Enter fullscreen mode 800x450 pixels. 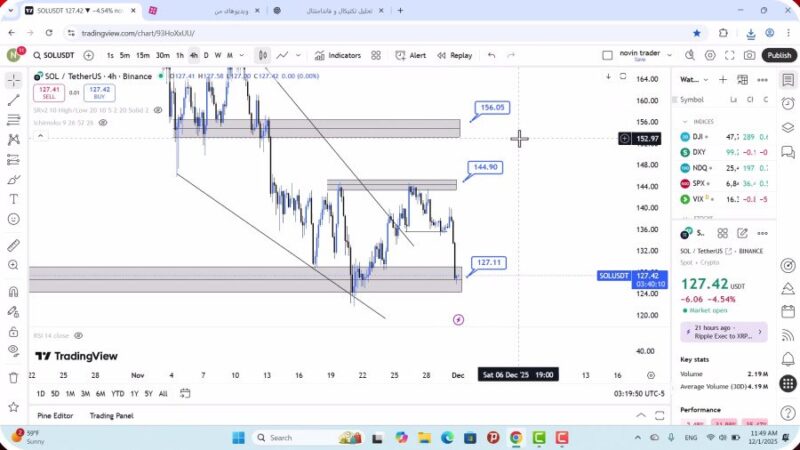(730, 56)
